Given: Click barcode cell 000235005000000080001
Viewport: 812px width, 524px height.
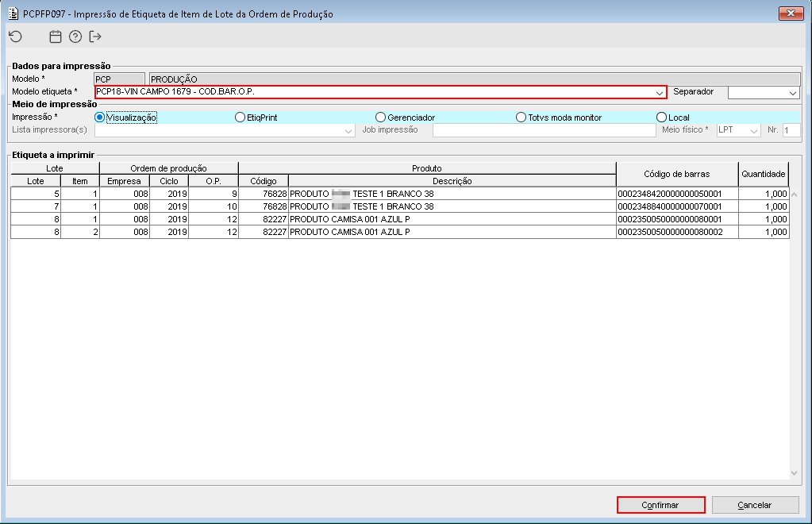Looking at the screenshot, I should tap(677, 219).
